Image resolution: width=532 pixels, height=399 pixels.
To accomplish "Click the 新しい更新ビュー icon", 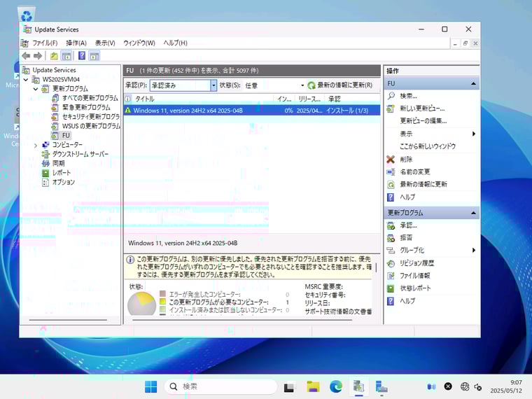I will coord(391,108).
